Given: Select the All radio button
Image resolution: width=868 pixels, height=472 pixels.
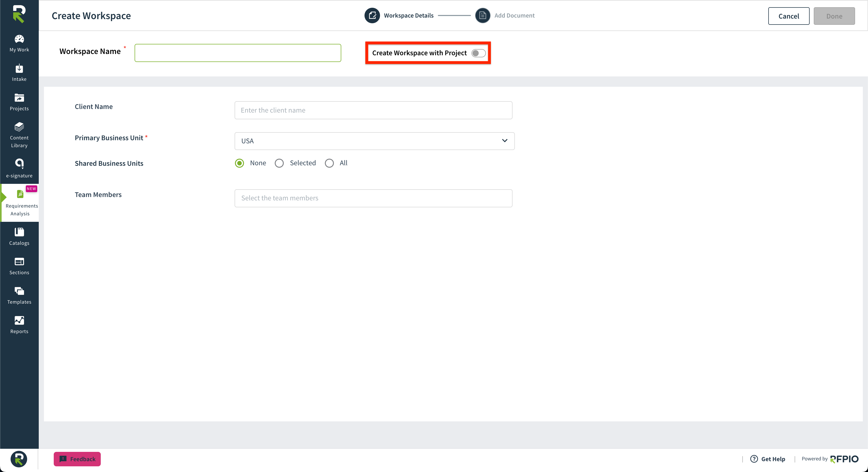Looking at the screenshot, I should pos(329,163).
